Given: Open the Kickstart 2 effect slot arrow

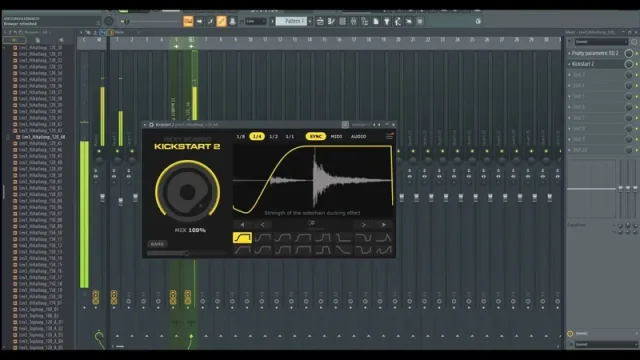Looking at the screenshot, I should (569, 64).
